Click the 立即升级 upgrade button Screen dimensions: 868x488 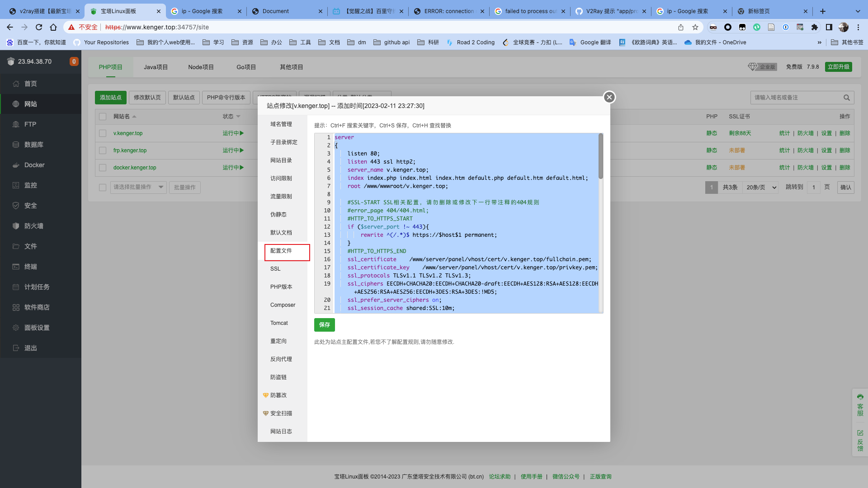[x=839, y=66]
